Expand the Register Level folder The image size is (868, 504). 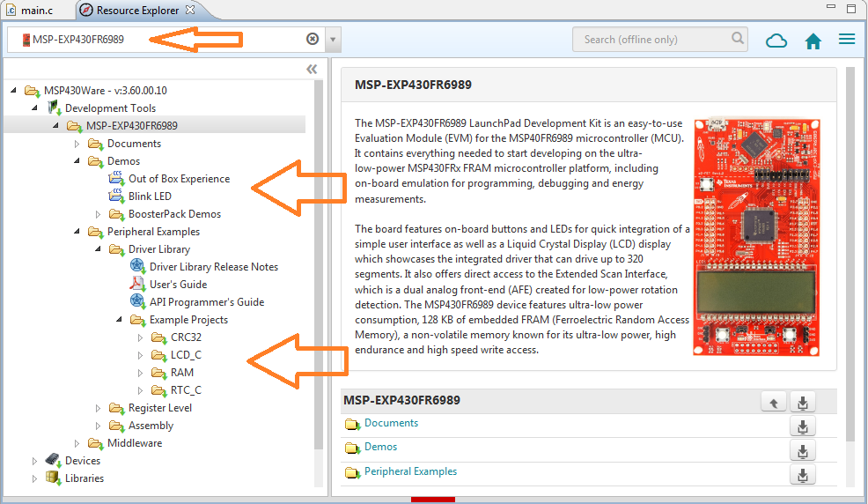tap(98, 409)
